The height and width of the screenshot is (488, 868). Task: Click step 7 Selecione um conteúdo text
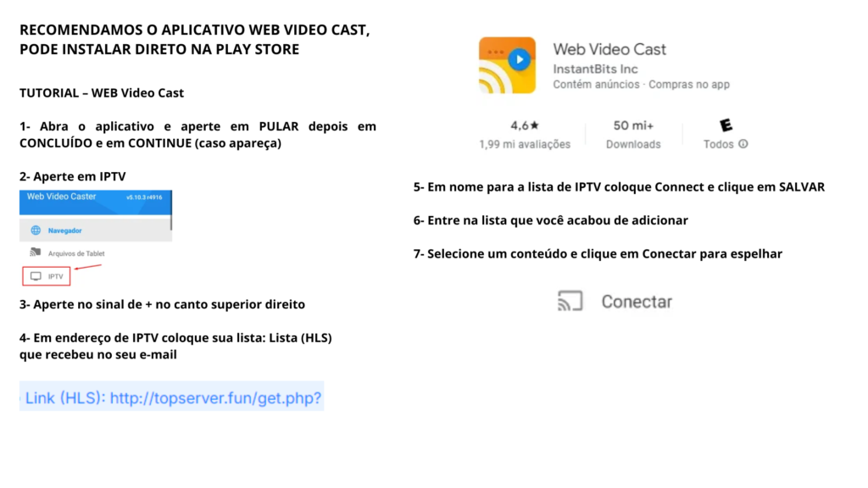[x=598, y=254]
